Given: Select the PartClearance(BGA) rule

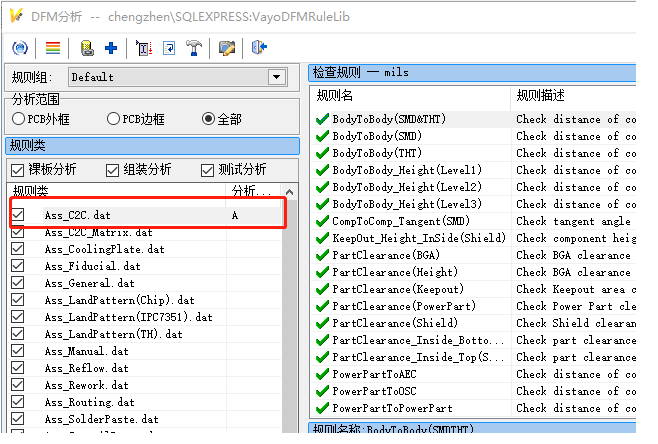Looking at the screenshot, I should point(381,255).
